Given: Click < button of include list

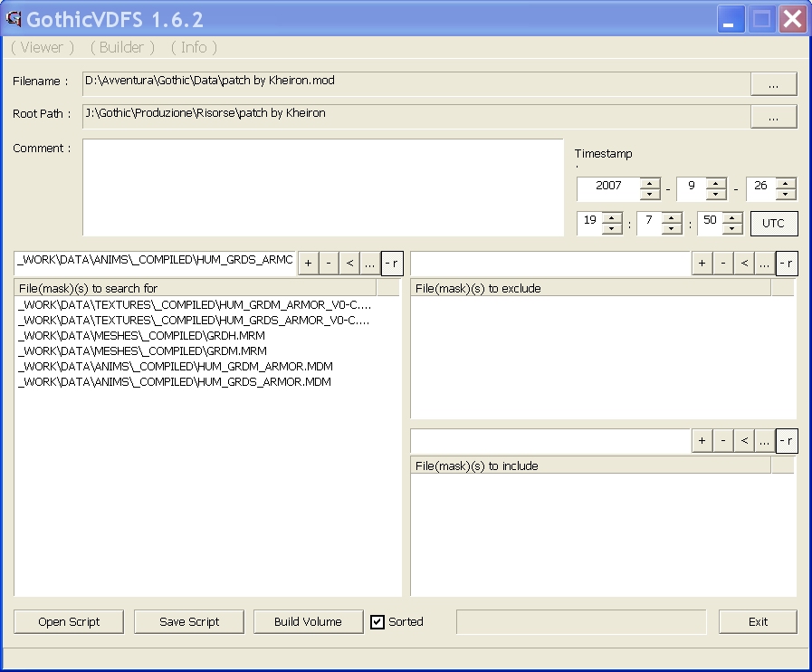Looking at the screenshot, I should pos(744,441).
